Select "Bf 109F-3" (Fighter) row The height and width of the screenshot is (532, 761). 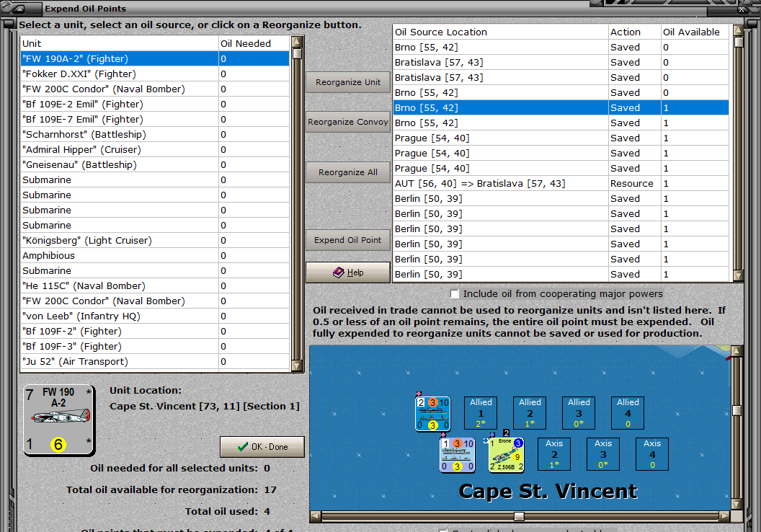[x=155, y=346]
